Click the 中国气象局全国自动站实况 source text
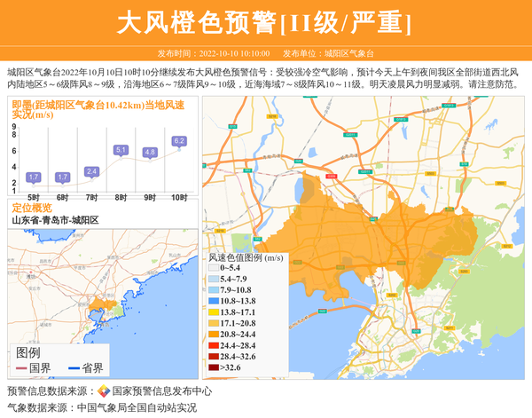The width and height of the screenshot is (532, 418). [137, 408]
